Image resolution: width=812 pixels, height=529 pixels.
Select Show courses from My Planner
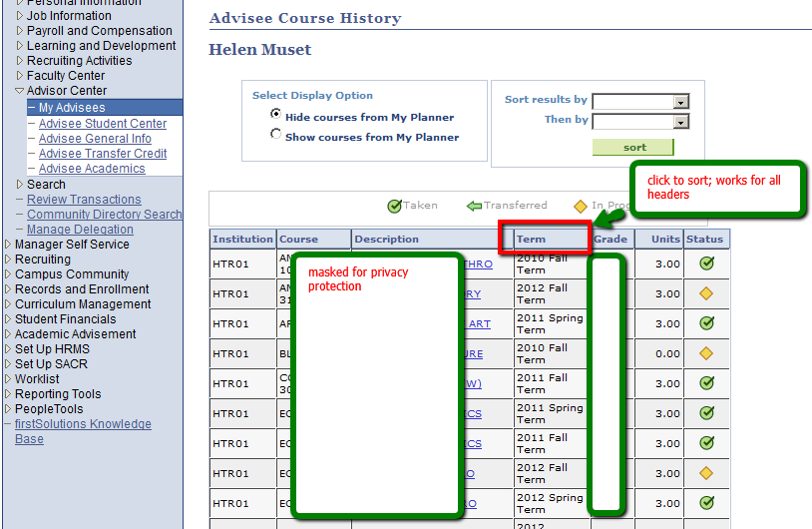[x=276, y=135]
